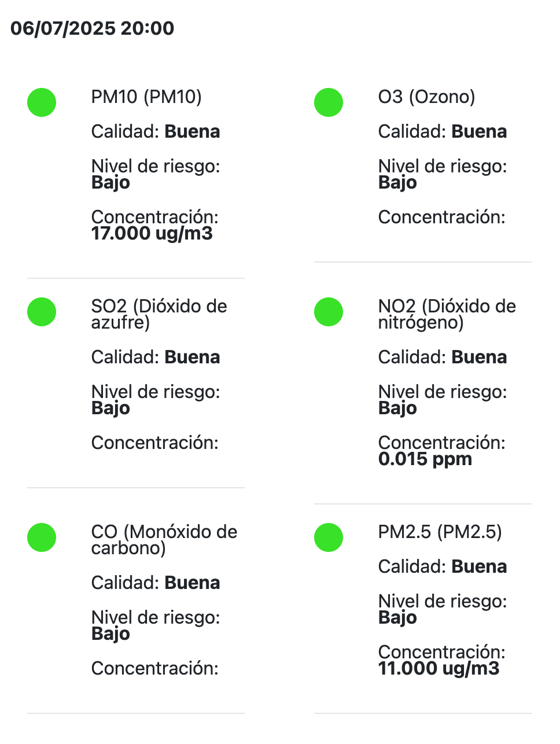Click the green SO2 status dot
Image resolution: width=560 pixels, height=744 pixels.
[42, 312]
